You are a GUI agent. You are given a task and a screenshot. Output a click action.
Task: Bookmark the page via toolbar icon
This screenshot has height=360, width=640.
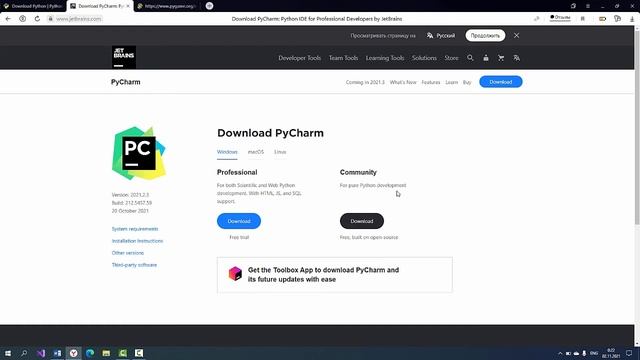click(582, 19)
